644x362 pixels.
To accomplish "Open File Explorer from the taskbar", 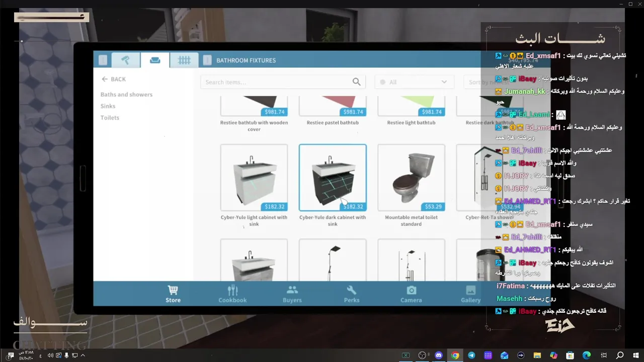I will tap(537, 355).
